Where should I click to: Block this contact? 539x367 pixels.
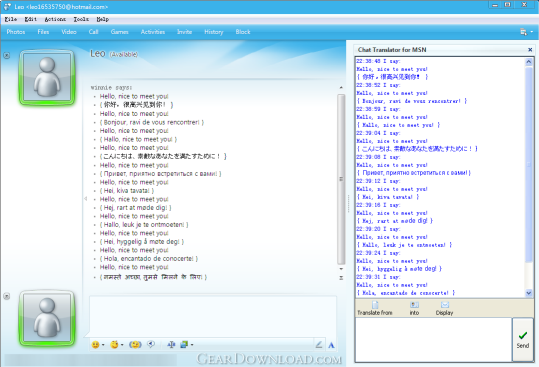(243, 32)
